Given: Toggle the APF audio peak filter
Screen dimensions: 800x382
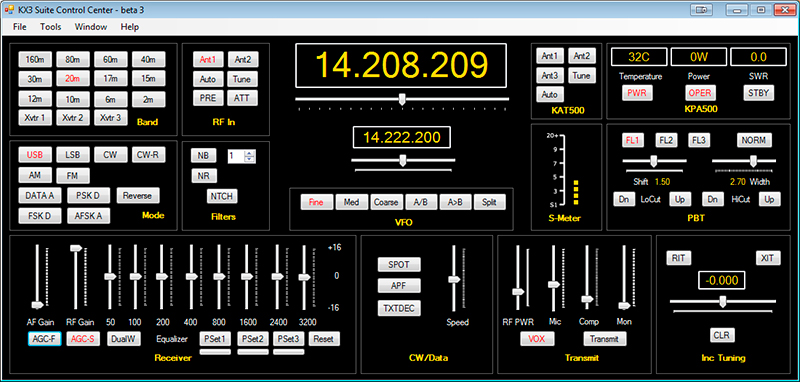Looking at the screenshot, I should point(399,286).
